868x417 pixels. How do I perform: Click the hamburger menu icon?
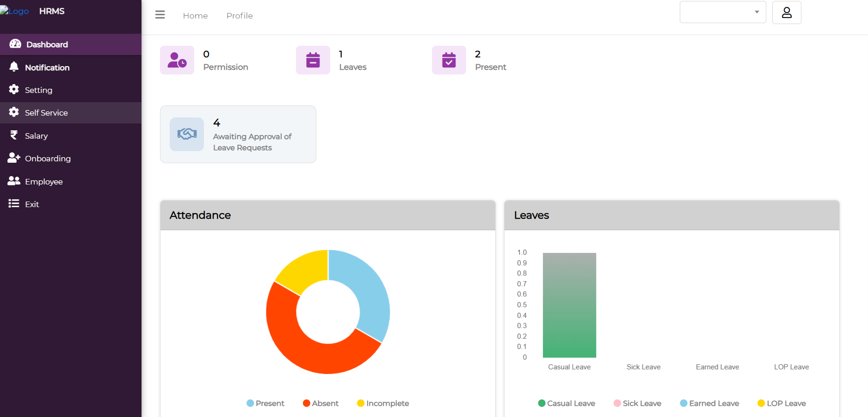coord(160,15)
